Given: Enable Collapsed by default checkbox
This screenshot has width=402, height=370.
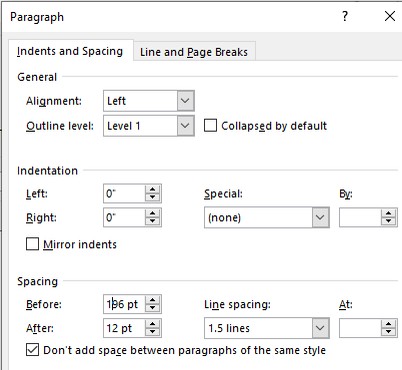Looking at the screenshot, I should click(210, 126).
